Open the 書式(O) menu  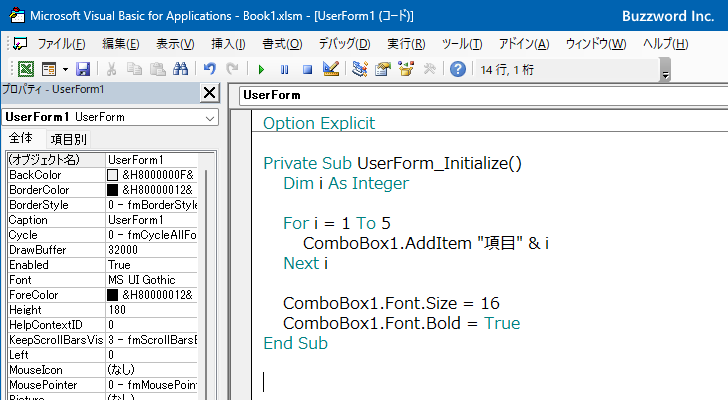point(282,44)
